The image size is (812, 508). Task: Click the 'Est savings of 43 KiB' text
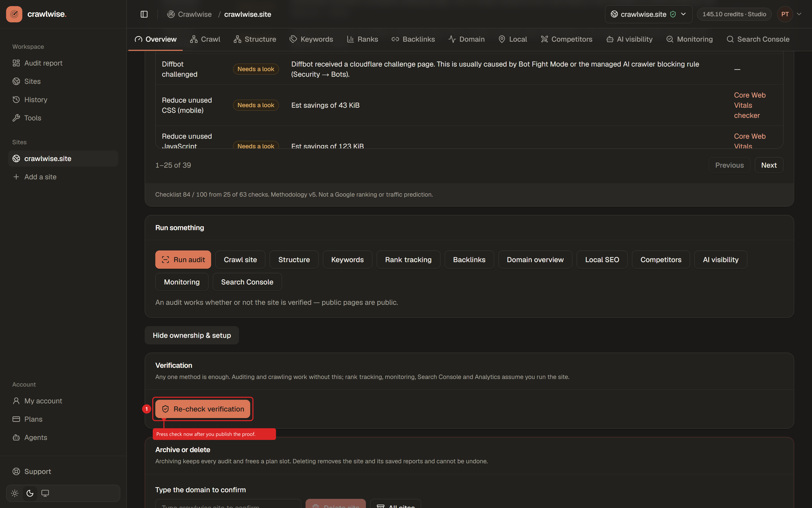[x=326, y=105]
